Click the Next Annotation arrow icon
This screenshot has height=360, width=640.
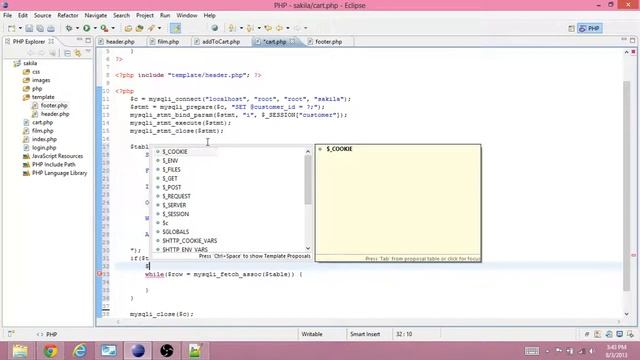pyautogui.click(x=232, y=28)
